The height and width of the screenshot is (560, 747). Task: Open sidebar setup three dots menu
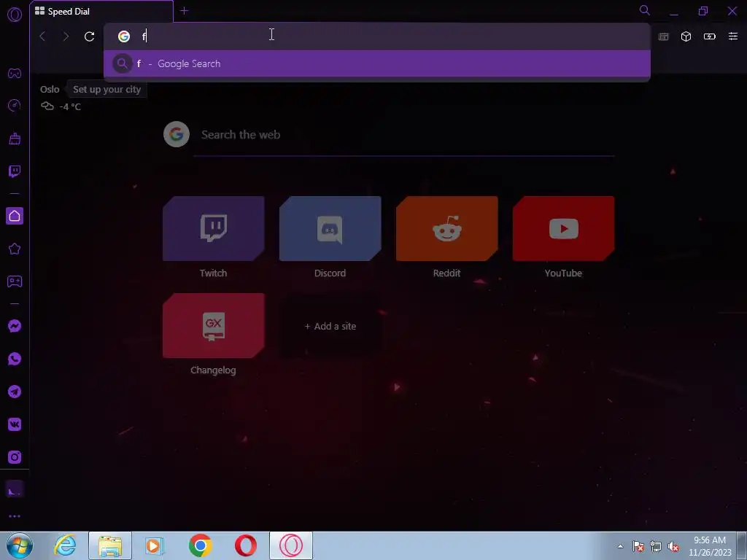[15, 516]
